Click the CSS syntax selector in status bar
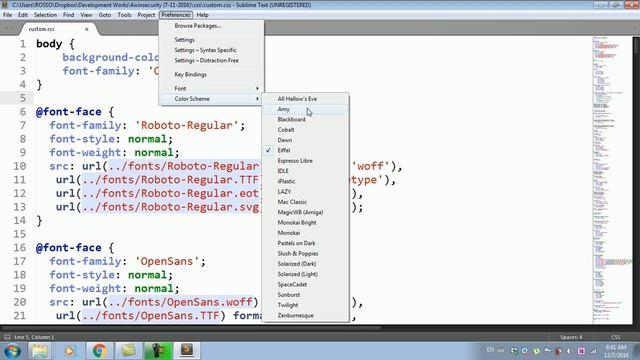This screenshot has width=640, height=360. pos(616,337)
